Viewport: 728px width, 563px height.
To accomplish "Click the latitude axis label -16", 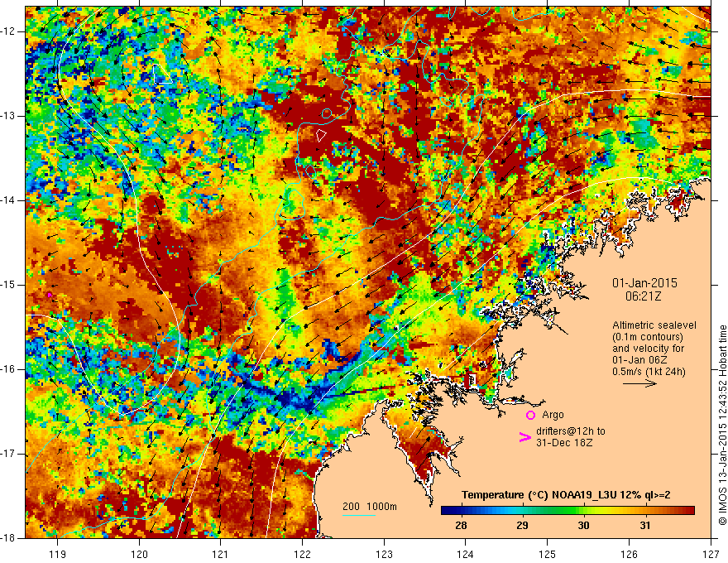I will pos(8,370).
